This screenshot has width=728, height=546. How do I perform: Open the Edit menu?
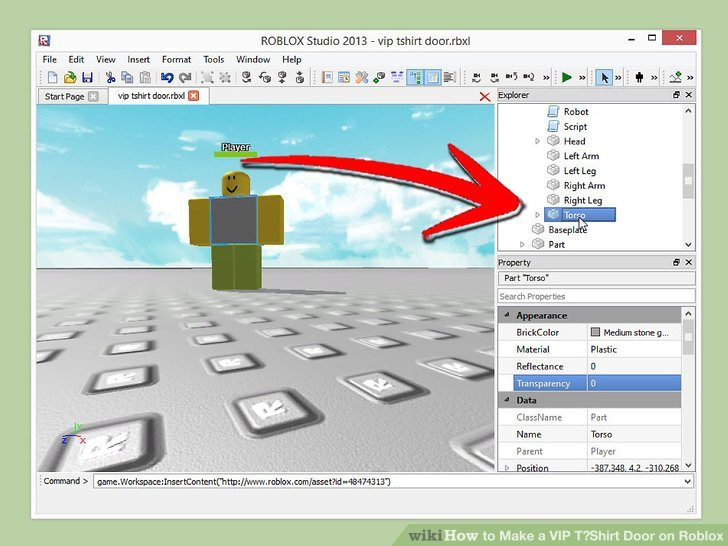click(x=76, y=59)
